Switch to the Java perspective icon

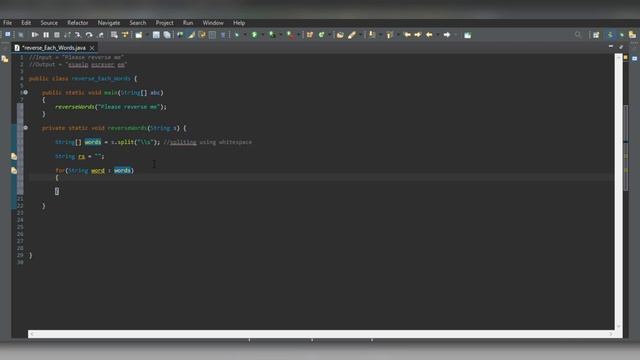(610, 35)
